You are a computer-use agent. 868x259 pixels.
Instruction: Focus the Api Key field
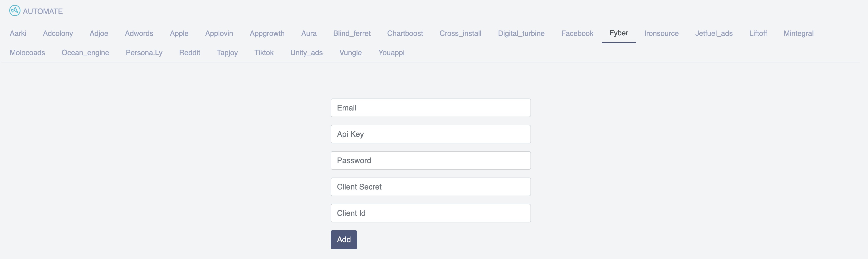coord(431,134)
